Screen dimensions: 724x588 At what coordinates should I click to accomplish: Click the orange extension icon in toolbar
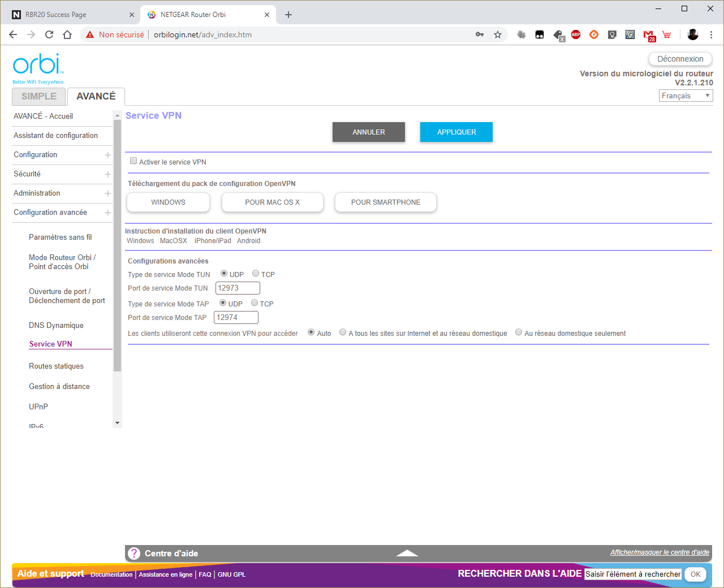click(594, 34)
